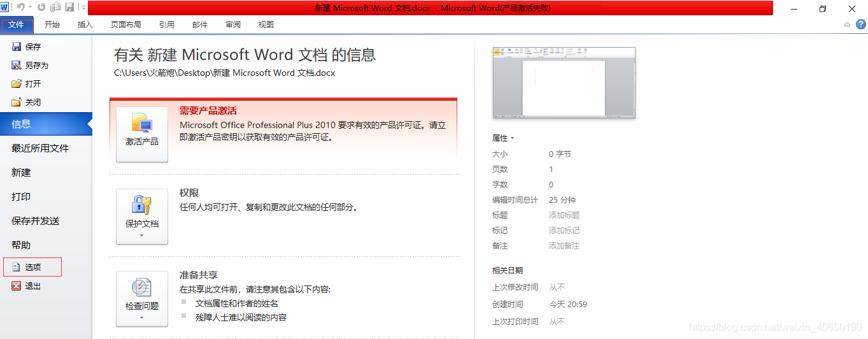Click the document path C:\Users\火箭炮\Desktop text
868x339 pixels.
coord(224,73)
